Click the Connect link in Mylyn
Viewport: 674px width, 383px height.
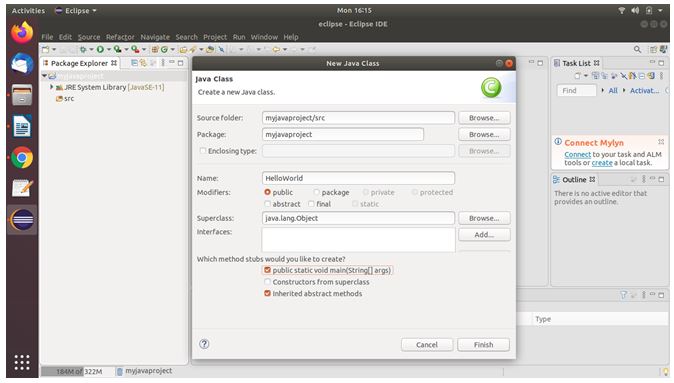pyautogui.click(x=577, y=154)
